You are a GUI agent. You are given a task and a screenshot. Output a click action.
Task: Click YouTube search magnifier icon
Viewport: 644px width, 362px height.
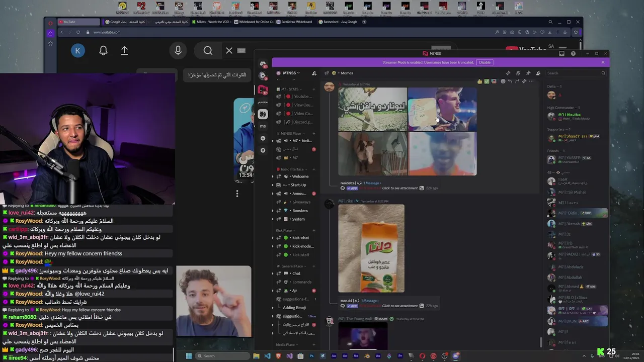tap(208, 50)
